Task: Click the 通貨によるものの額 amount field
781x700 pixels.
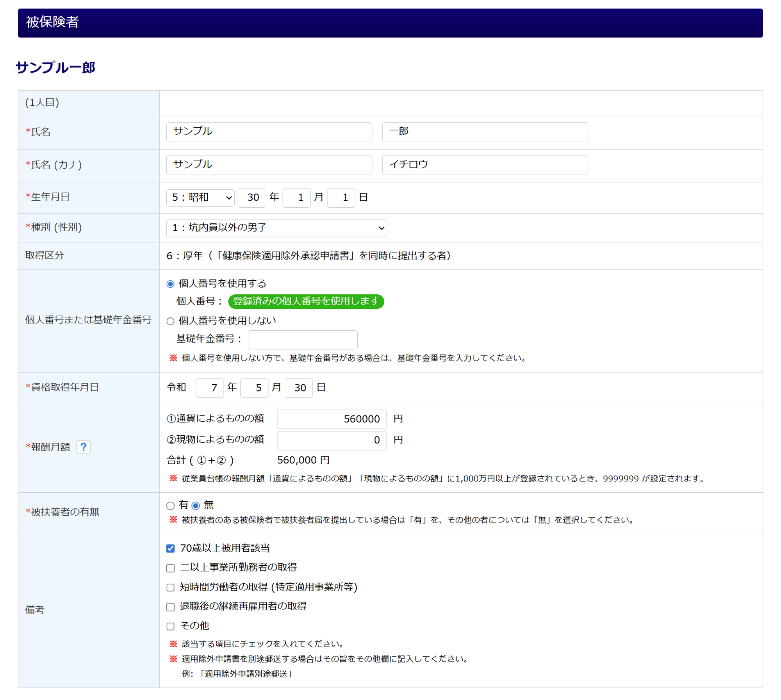Action: click(332, 419)
